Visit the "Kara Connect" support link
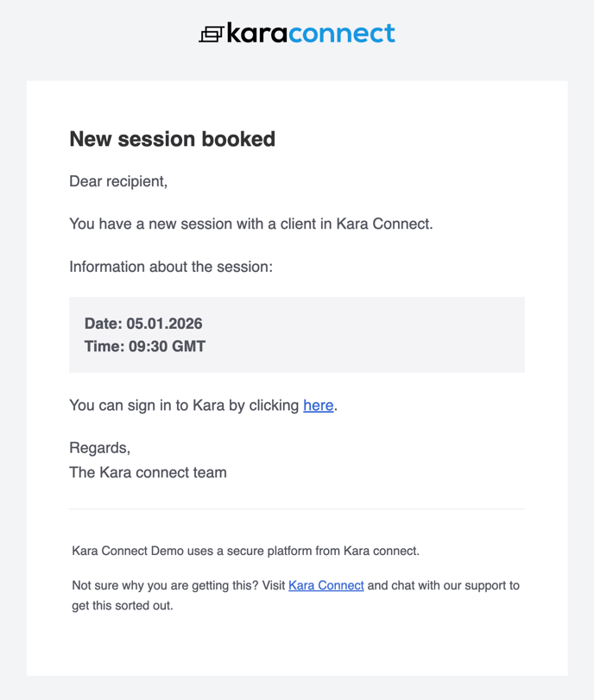Image resolution: width=594 pixels, height=700 pixels. click(x=325, y=585)
